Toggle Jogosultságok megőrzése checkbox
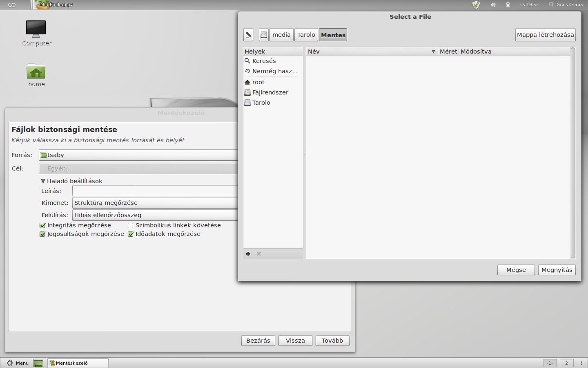This screenshot has width=588, height=368. (42, 234)
